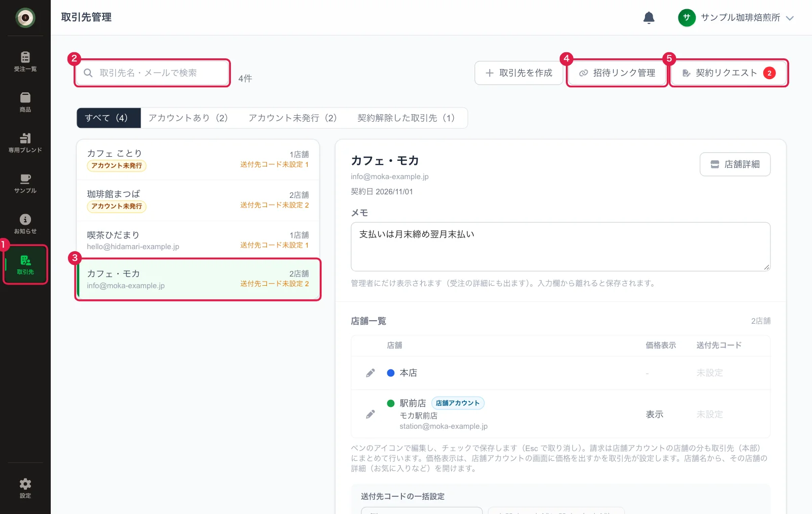Click the app logo at top of sidebar
Image resolution: width=812 pixels, height=514 pixels.
click(x=25, y=18)
